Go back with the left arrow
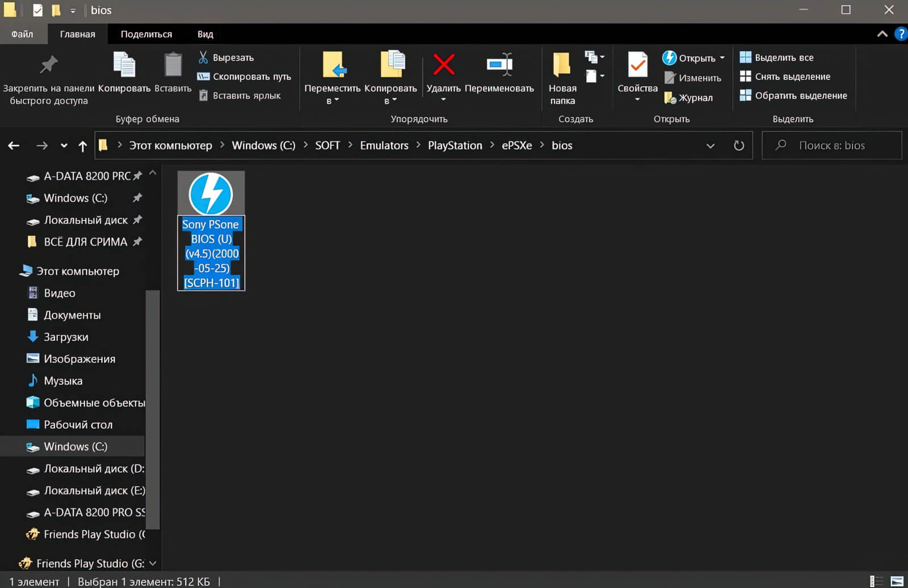The image size is (908, 588). coord(14,146)
